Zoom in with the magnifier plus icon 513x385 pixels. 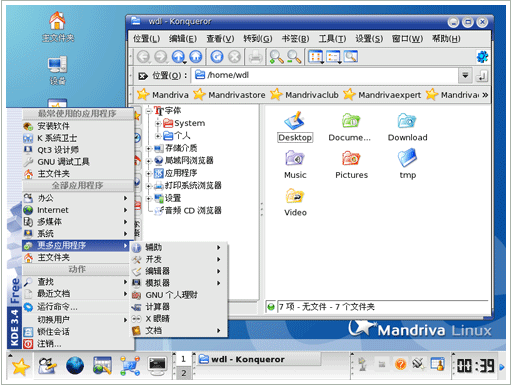coord(276,57)
